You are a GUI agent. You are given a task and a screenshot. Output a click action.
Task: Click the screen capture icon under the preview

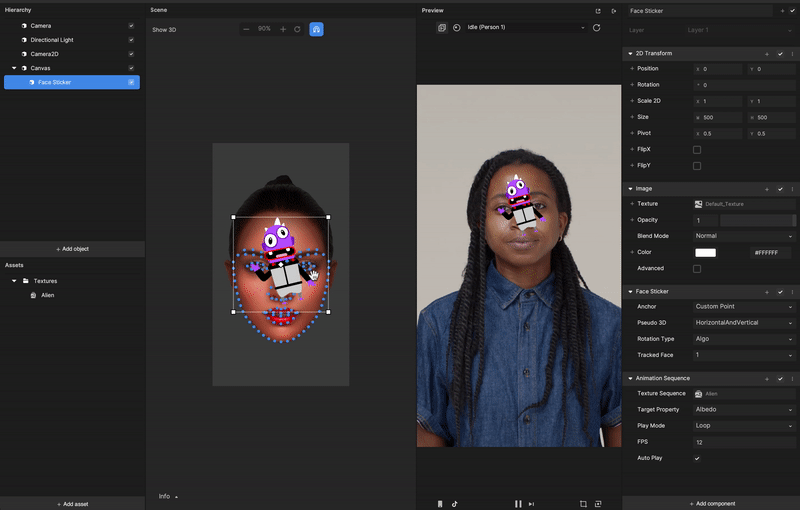pyautogui.click(x=598, y=504)
